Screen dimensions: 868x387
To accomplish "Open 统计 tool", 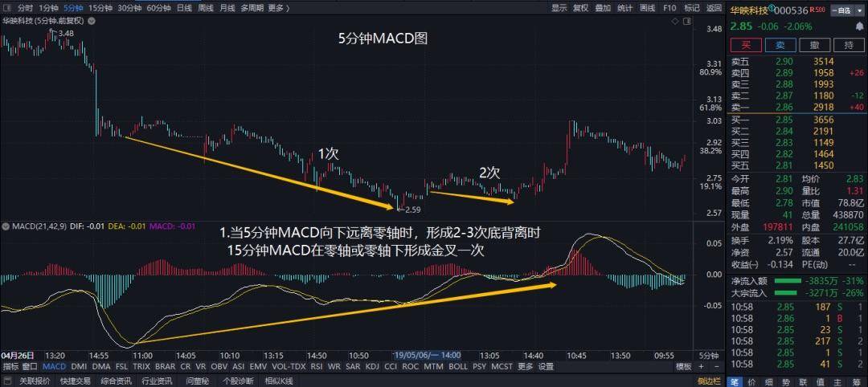I will click(625, 8).
